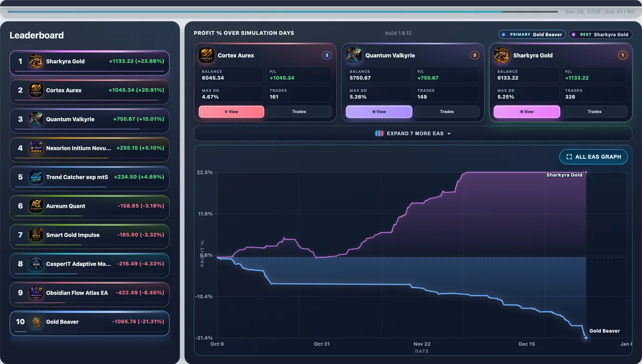
Task: Click the Sharkyra Gold endpoint marker on chart
Action: pos(586,173)
